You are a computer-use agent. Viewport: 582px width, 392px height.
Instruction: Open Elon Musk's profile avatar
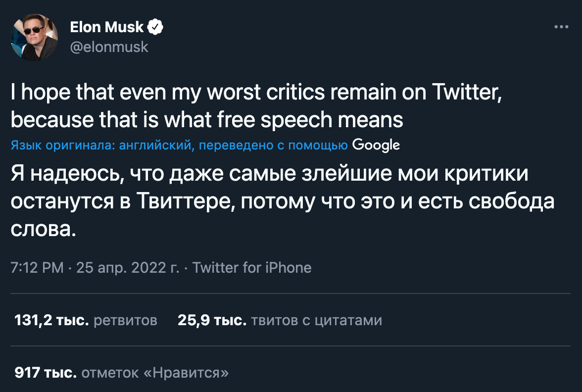[x=35, y=37]
